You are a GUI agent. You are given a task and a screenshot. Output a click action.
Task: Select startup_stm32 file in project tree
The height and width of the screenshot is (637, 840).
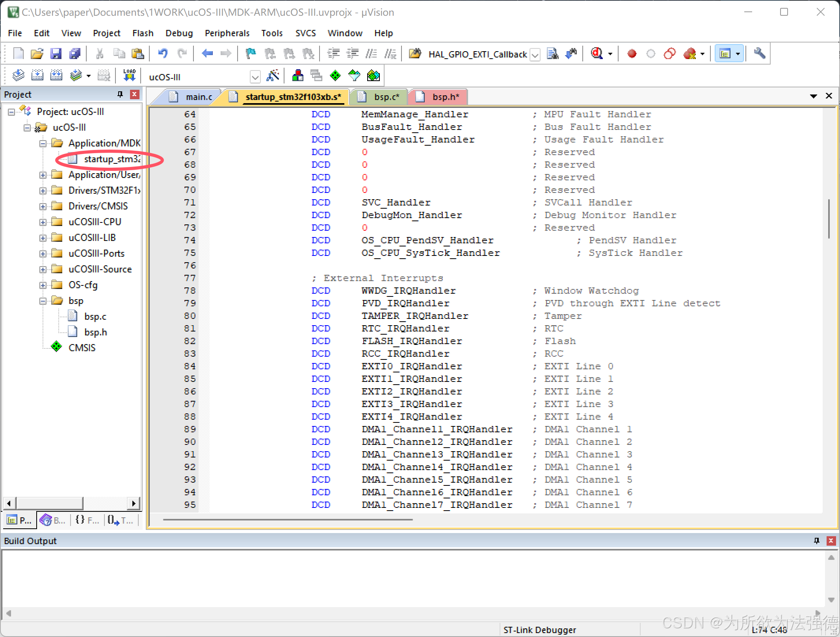[111, 159]
